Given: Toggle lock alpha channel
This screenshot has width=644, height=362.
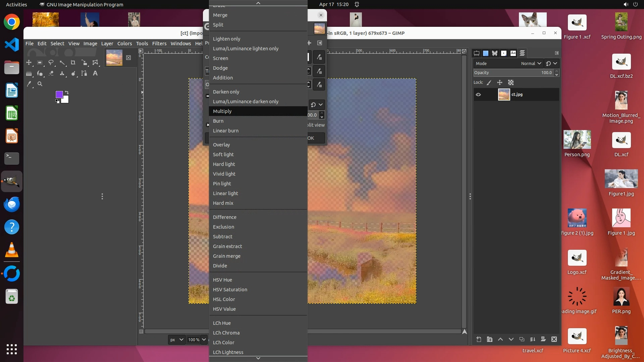Looking at the screenshot, I should [x=511, y=82].
